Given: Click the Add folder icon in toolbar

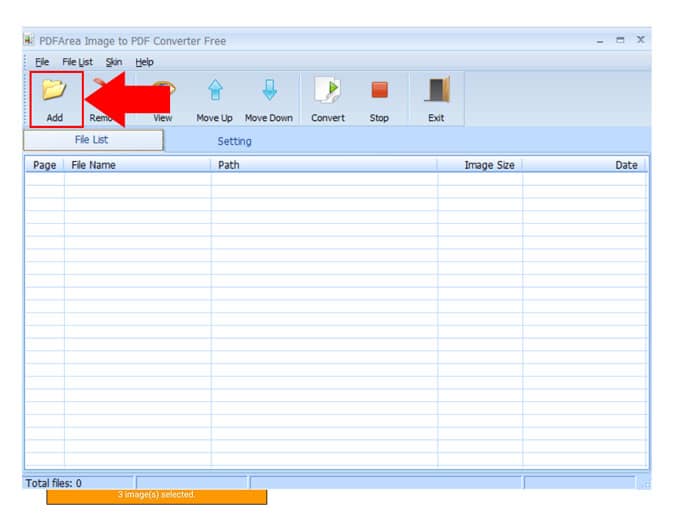Looking at the screenshot, I should pyautogui.click(x=54, y=91).
